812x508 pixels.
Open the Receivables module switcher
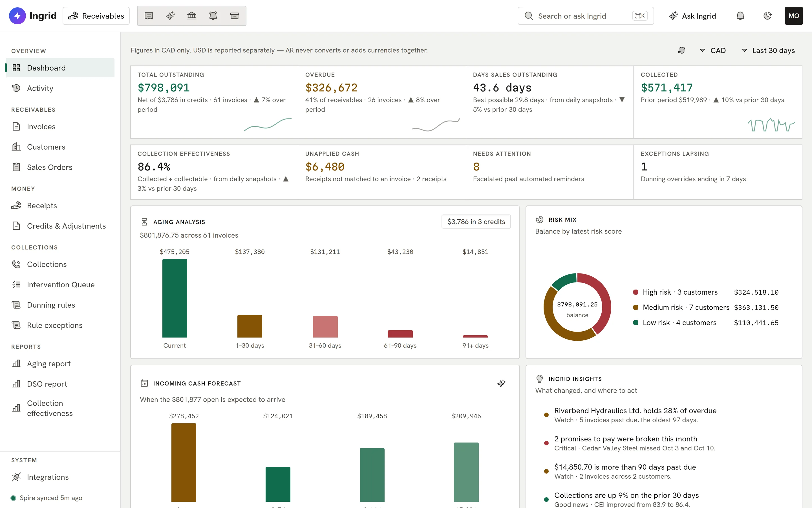pos(96,16)
